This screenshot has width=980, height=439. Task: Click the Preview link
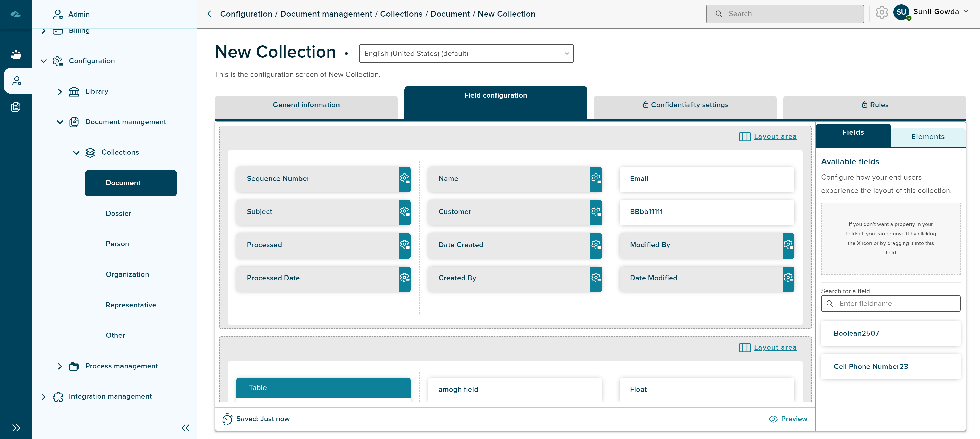(794, 419)
